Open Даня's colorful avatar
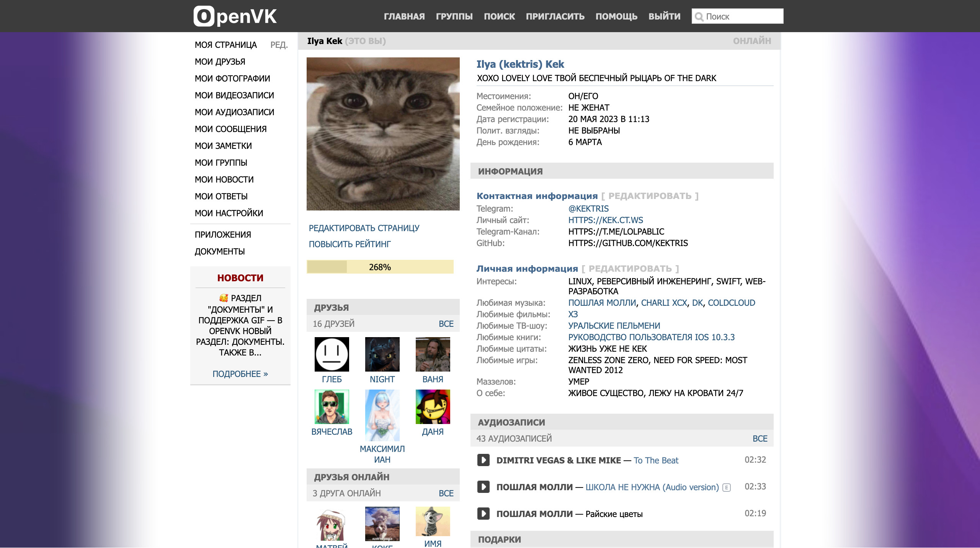This screenshot has width=980, height=548. (x=433, y=407)
